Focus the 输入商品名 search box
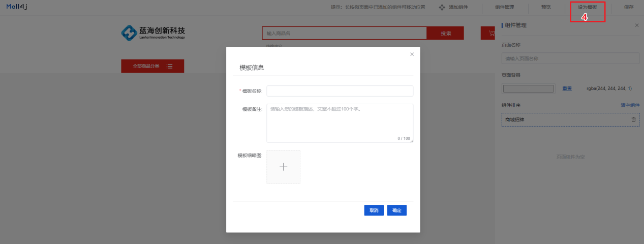 tap(344, 33)
